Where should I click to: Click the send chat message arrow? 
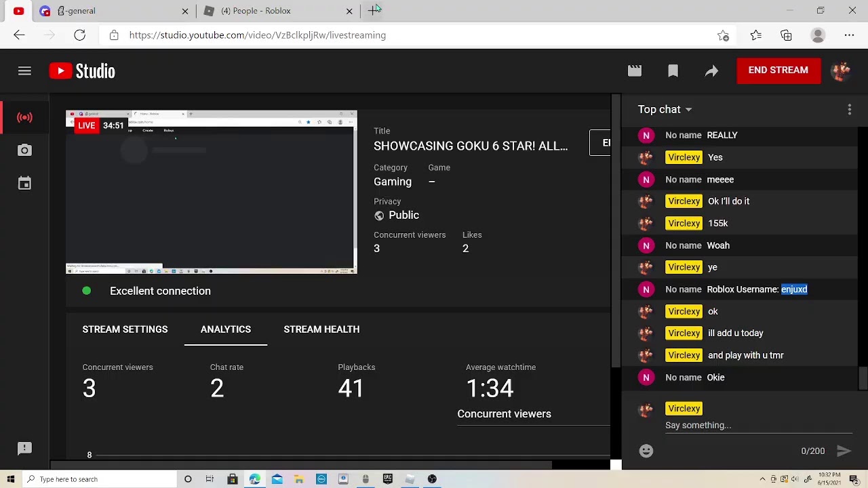pyautogui.click(x=844, y=451)
